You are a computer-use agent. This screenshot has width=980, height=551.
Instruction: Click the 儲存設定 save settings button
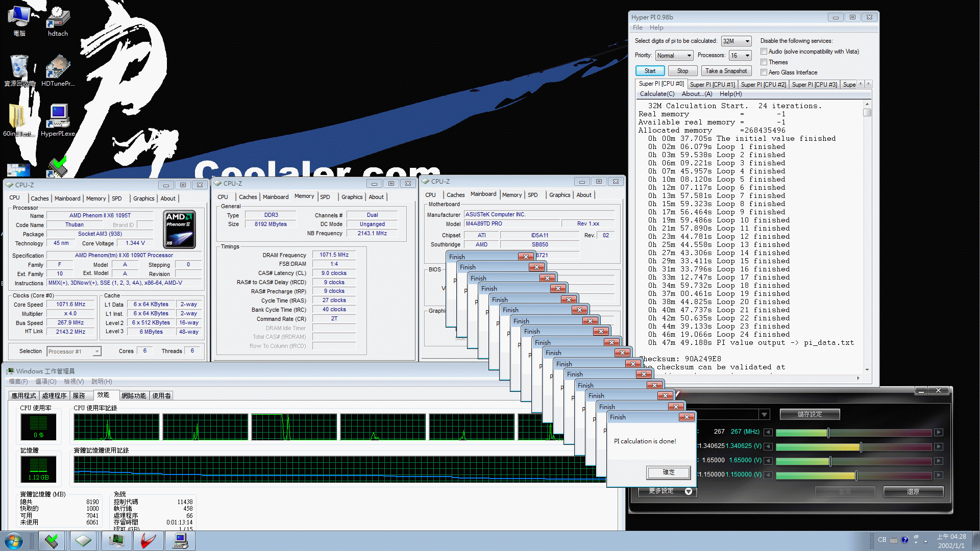[810, 414]
